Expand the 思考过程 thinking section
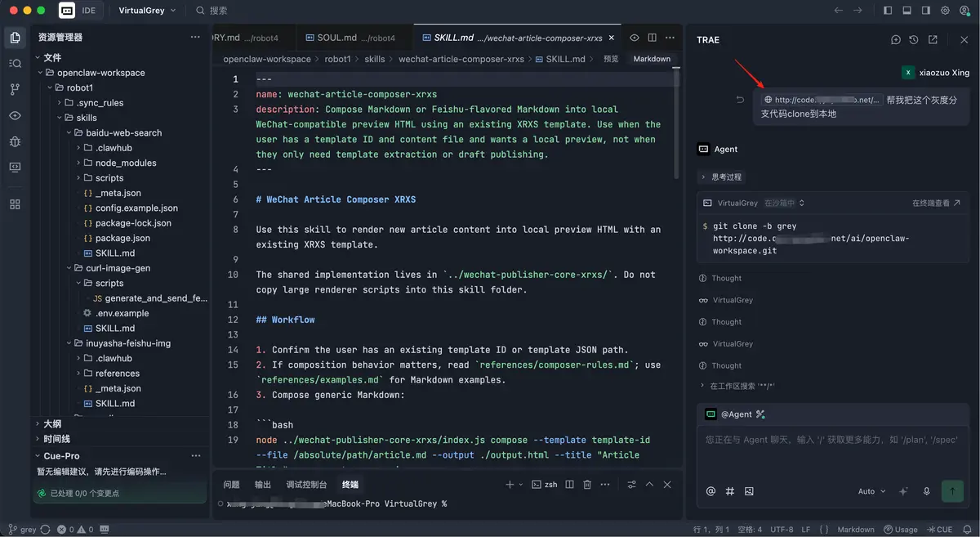980x537 pixels. coord(721,177)
